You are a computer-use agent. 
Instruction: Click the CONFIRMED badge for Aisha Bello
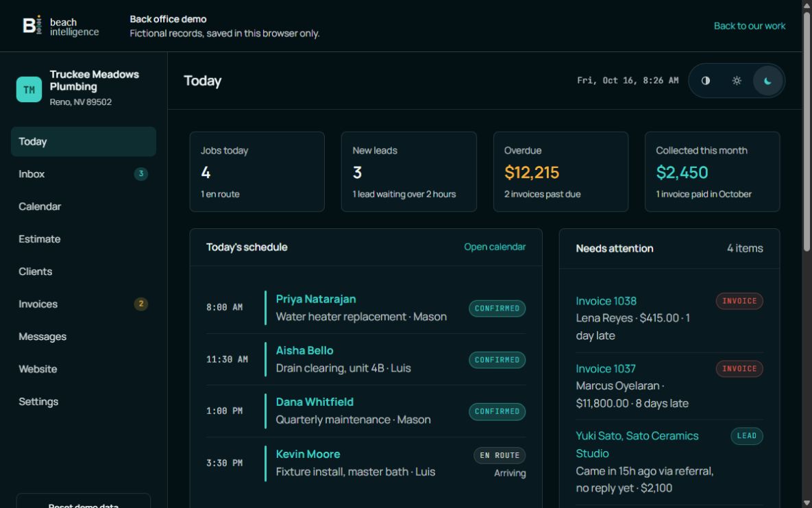point(497,360)
